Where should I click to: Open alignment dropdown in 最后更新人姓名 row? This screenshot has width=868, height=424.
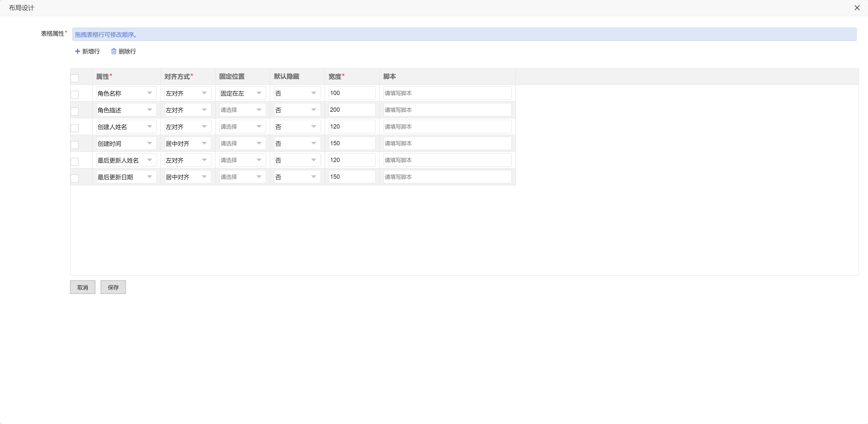pyautogui.click(x=188, y=160)
